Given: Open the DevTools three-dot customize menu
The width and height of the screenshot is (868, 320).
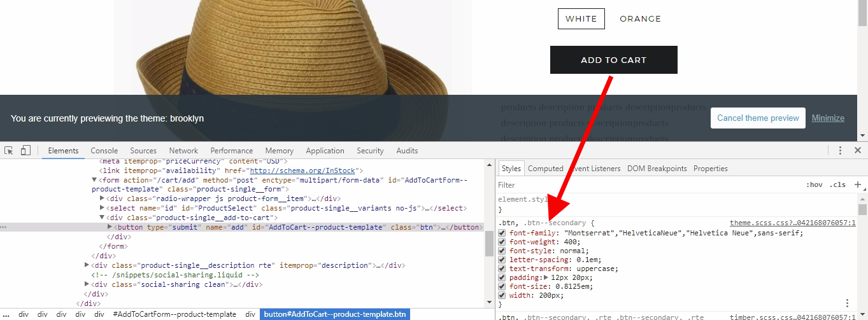Looking at the screenshot, I should 841,151.
